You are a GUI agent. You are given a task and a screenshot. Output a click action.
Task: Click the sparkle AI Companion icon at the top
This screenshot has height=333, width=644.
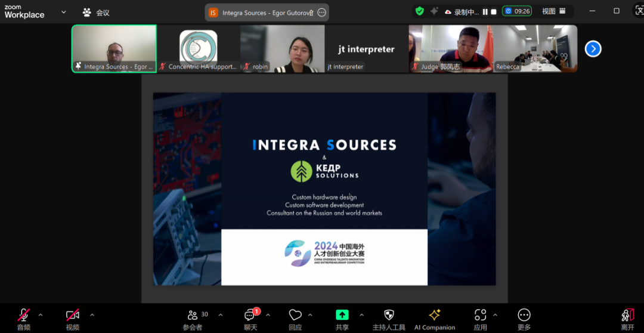(434, 11)
